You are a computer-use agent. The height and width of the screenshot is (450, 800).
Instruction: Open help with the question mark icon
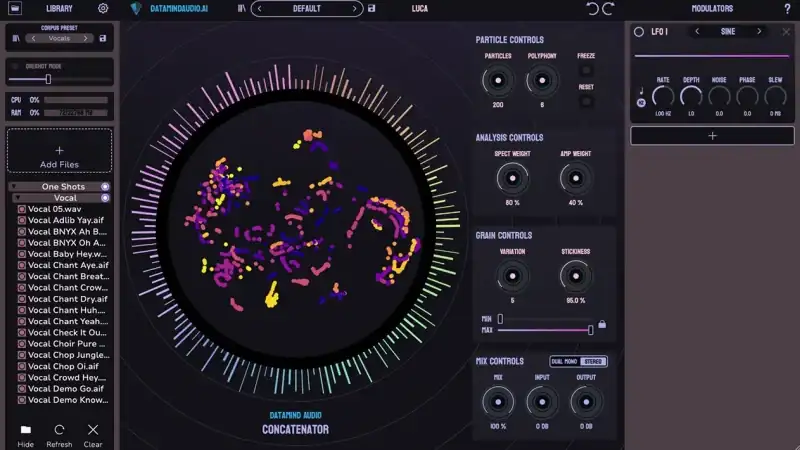tap(787, 8)
